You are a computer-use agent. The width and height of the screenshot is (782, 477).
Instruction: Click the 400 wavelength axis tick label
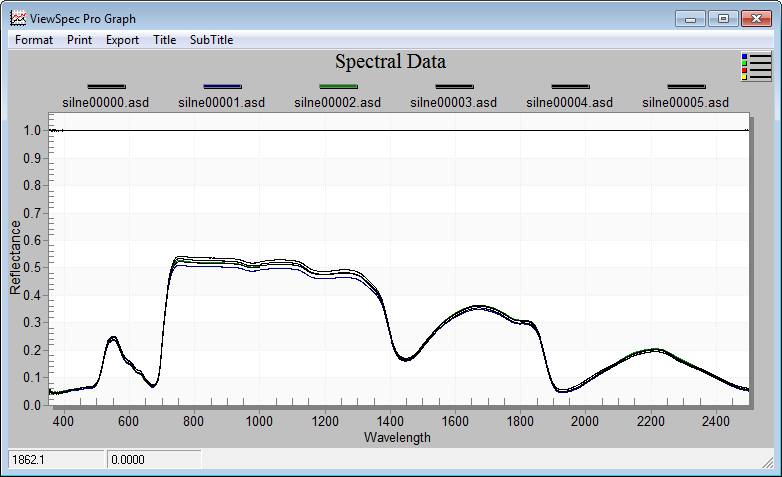coord(63,421)
